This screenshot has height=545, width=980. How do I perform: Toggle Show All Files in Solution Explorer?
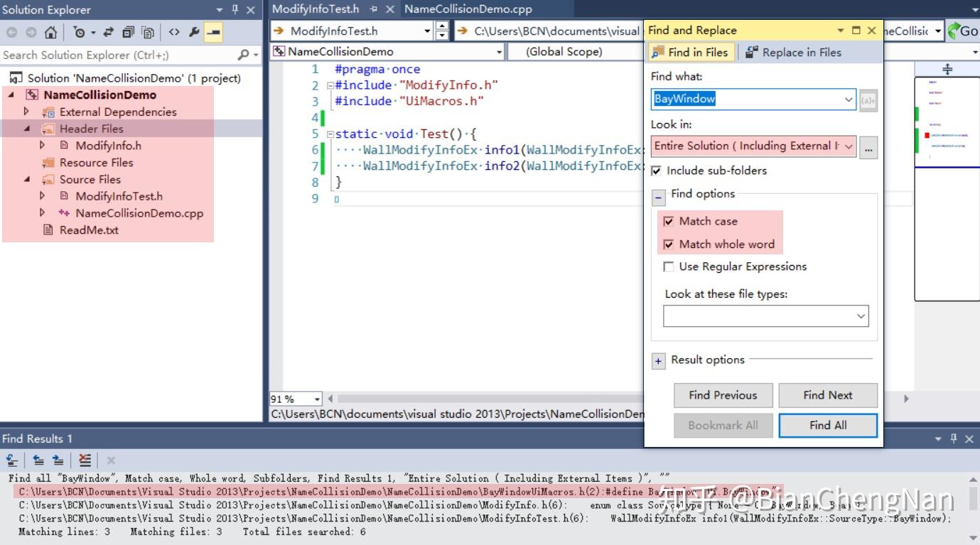[x=148, y=31]
